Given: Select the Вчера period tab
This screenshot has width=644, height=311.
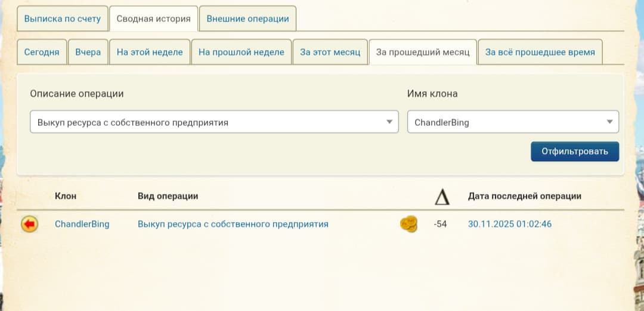Looking at the screenshot, I should pyautogui.click(x=88, y=52).
